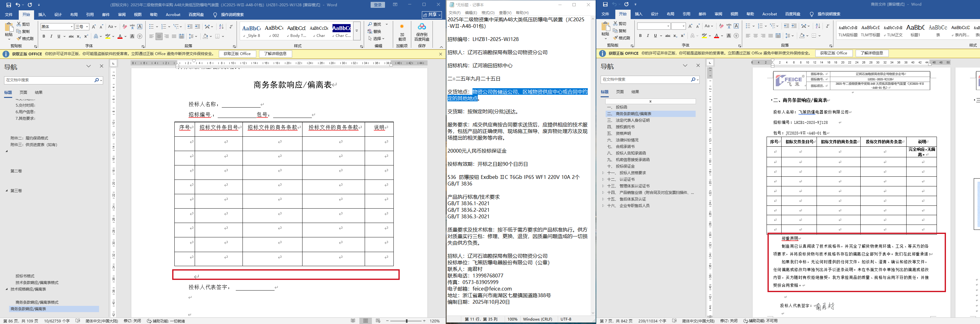This screenshot has width=980, height=324.
Task: Toggle superscript in 招标文件 Word window
Action: (x=86, y=37)
